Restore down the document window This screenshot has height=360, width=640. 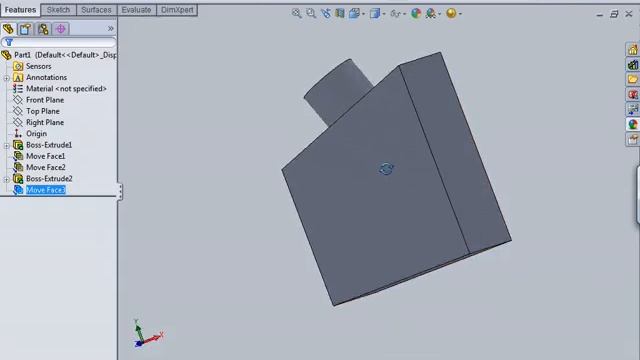point(614,14)
